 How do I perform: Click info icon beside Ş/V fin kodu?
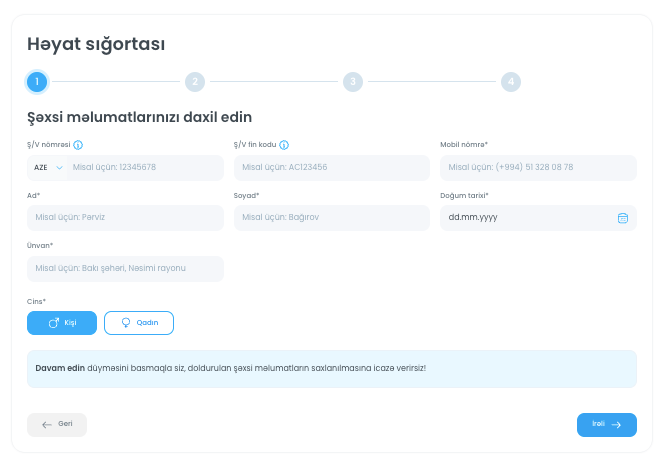tap(284, 145)
